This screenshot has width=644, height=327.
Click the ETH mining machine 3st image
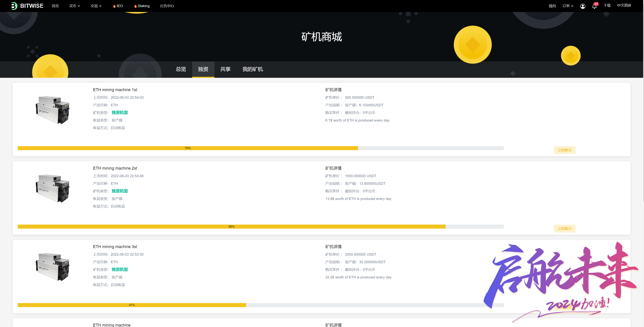tap(53, 267)
